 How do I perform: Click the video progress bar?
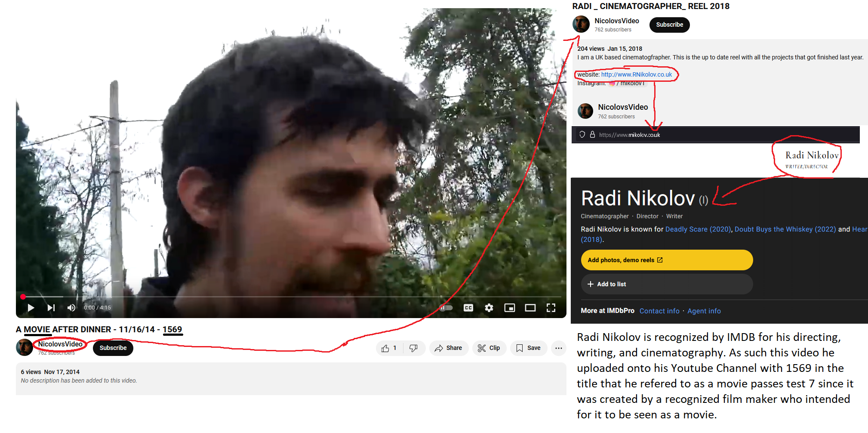[292, 297]
